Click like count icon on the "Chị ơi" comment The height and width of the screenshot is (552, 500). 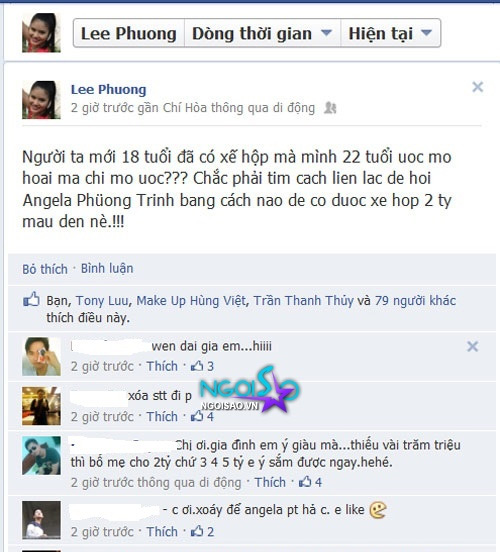305,482
